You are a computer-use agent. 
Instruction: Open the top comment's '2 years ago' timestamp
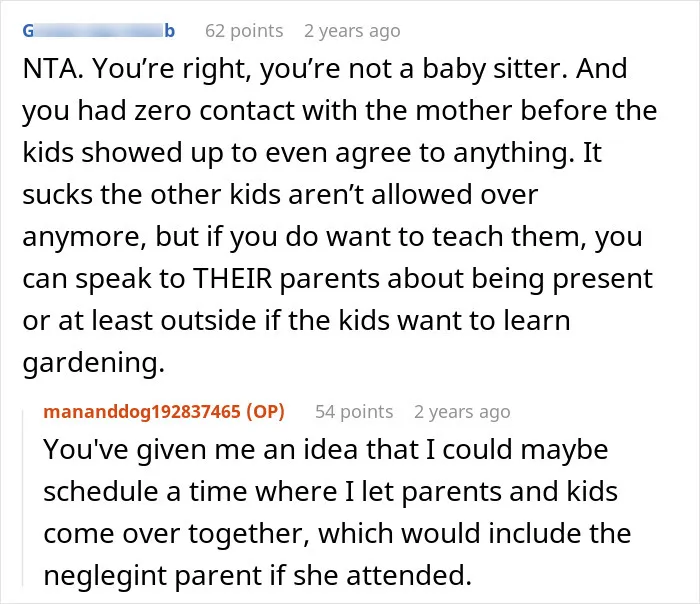[352, 31]
